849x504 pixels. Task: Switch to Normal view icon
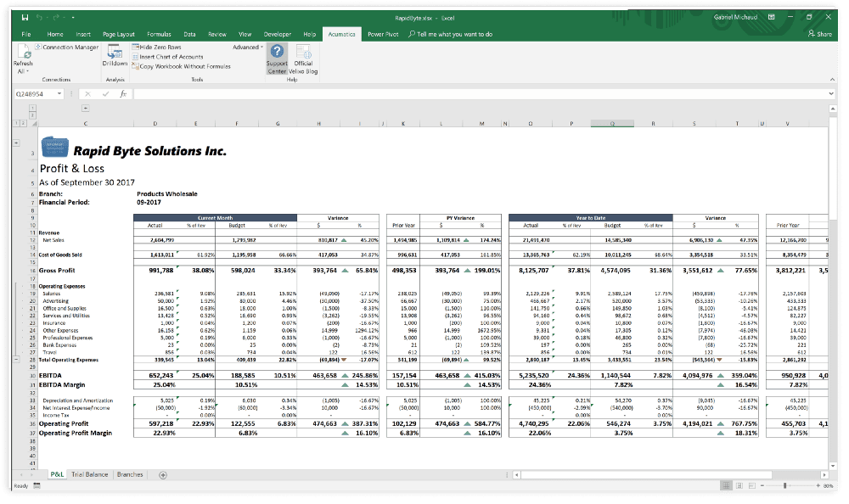[x=726, y=486]
